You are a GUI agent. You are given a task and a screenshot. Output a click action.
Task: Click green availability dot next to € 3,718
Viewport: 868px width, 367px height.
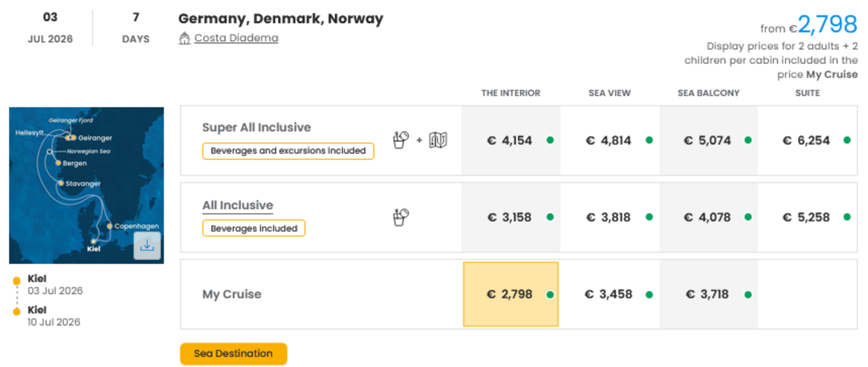tap(748, 295)
